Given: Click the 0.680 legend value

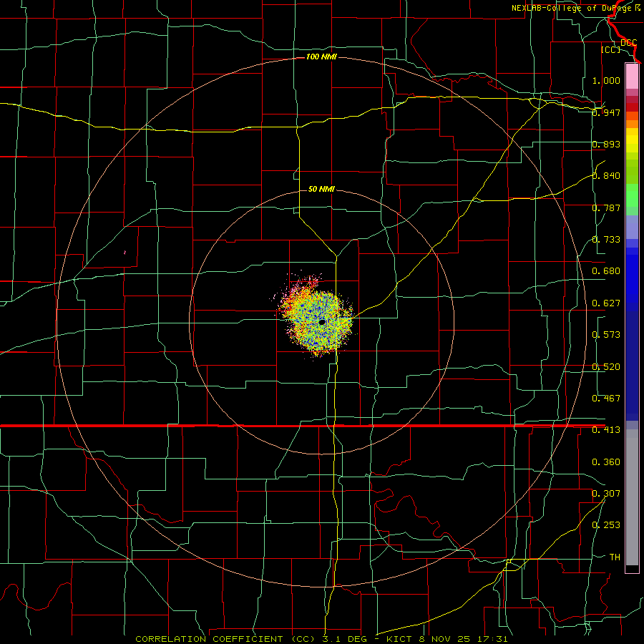Looking at the screenshot, I should point(606,271).
